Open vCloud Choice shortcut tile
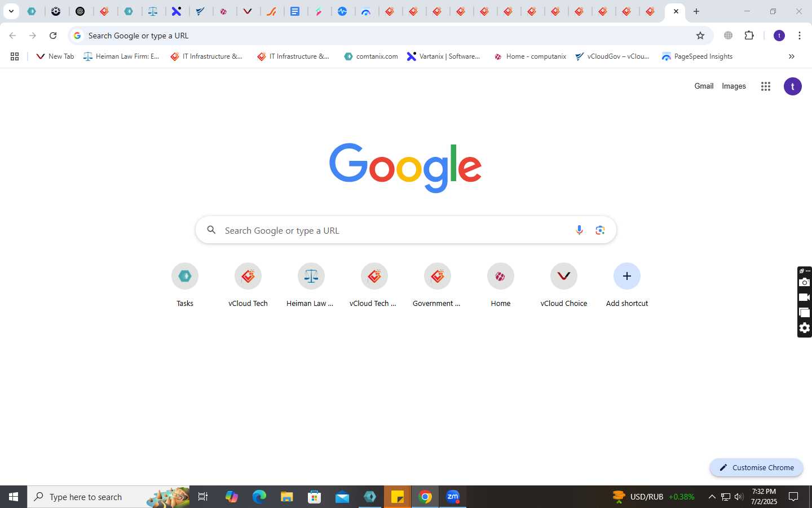 tap(564, 286)
